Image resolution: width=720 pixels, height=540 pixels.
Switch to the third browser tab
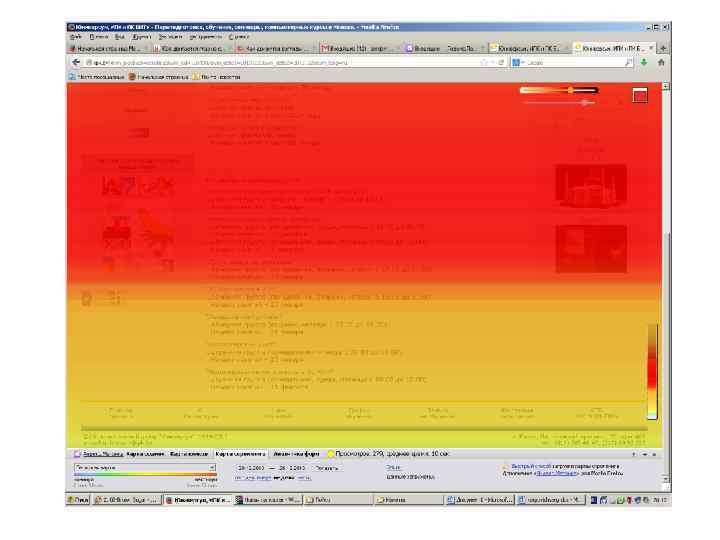tap(276, 48)
